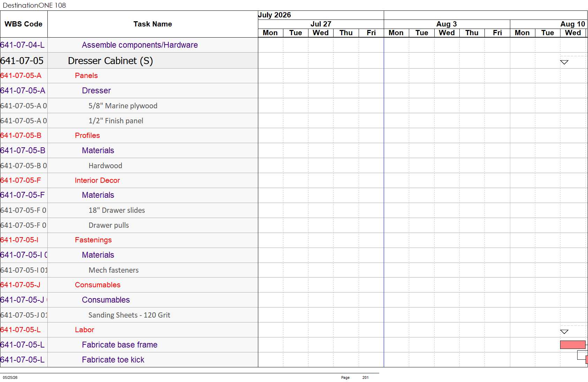This screenshot has height=382, width=588.
Task: Click the 1/2" Finish panel item
Action: click(116, 120)
